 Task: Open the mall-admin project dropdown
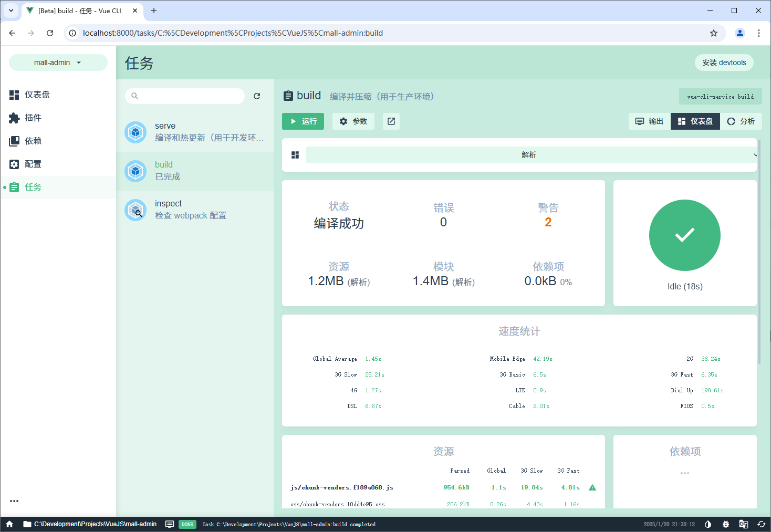coord(58,62)
